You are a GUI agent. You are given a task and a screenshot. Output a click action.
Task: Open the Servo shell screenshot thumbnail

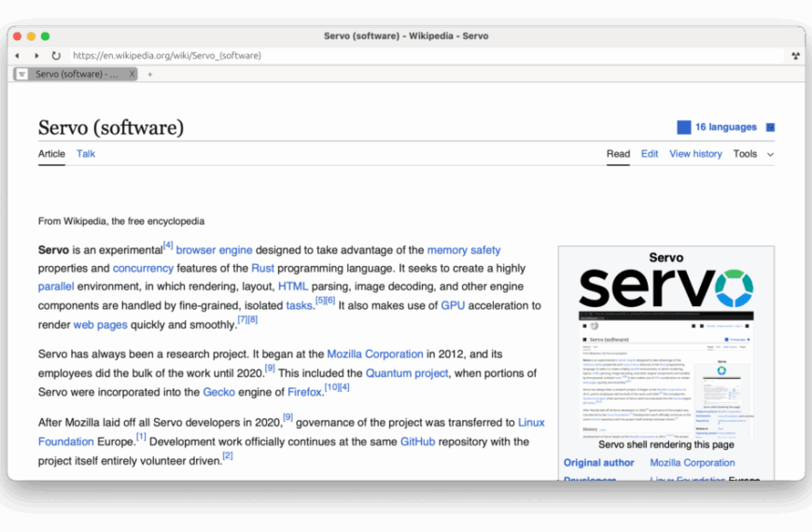click(x=666, y=375)
